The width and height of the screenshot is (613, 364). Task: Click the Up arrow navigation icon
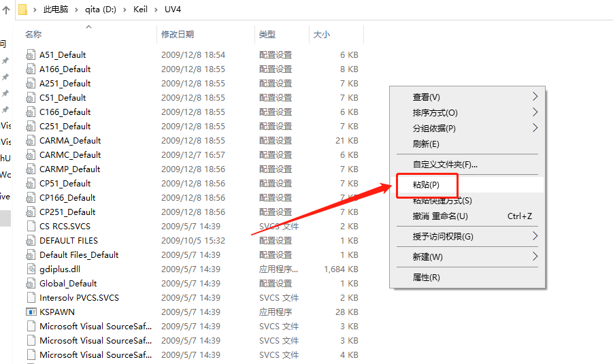click(6, 10)
